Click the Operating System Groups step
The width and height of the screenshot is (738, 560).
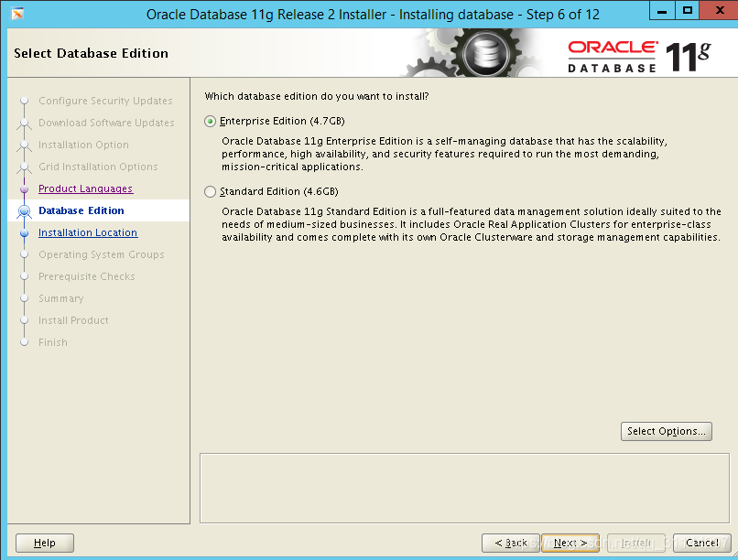click(x=102, y=254)
